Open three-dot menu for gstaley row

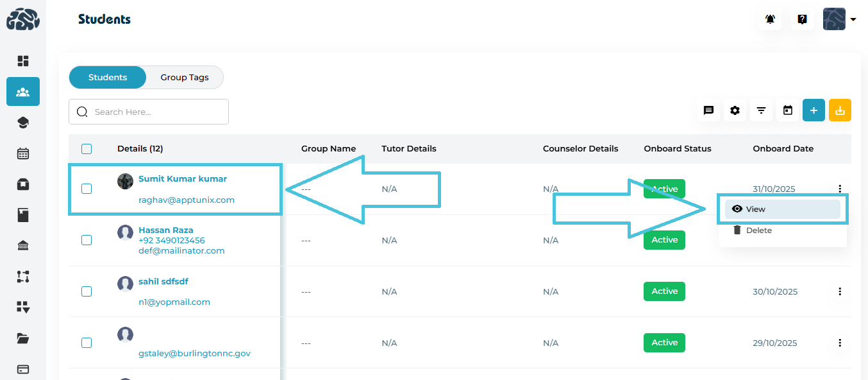840,343
